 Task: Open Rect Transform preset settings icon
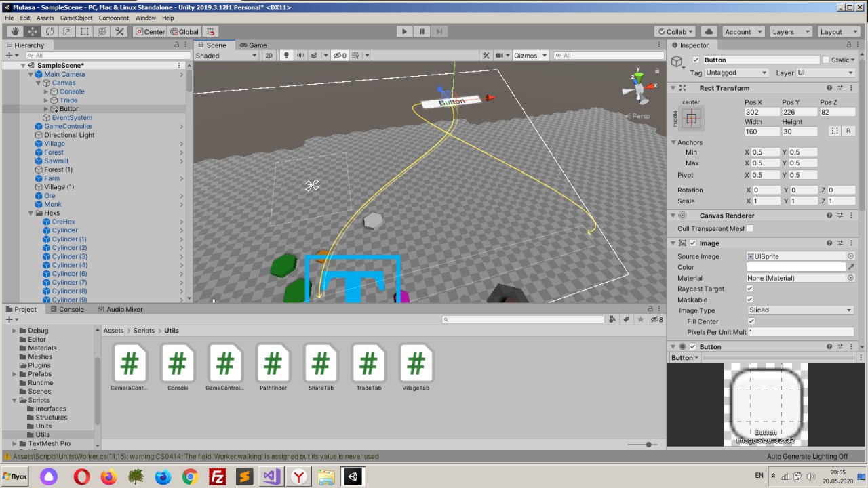point(840,88)
